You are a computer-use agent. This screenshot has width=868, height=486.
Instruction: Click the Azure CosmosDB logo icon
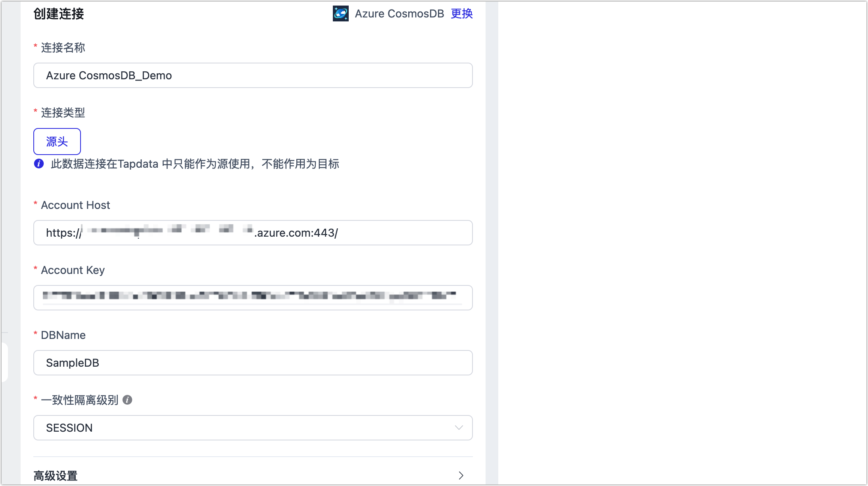coord(340,13)
